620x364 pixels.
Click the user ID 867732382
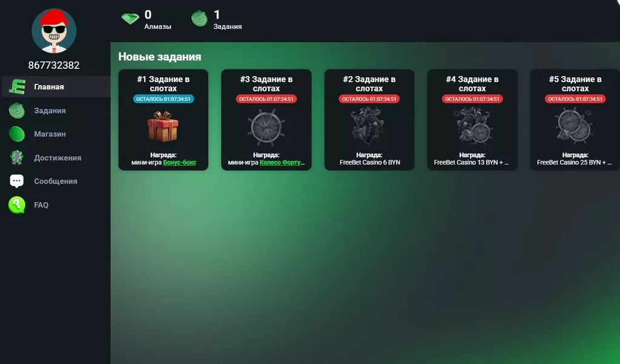pyautogui.click(x=54, y=65)
